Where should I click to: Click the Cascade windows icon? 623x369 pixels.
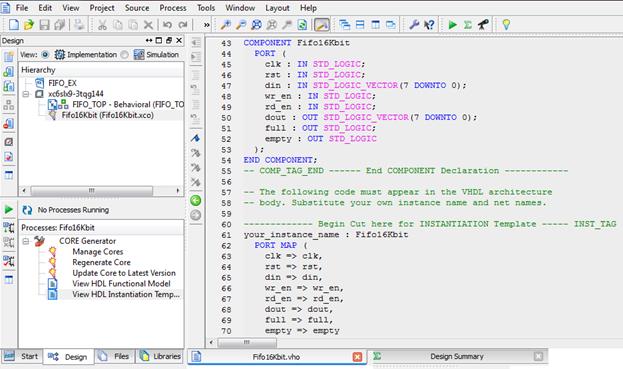click(x=344, y=25)
